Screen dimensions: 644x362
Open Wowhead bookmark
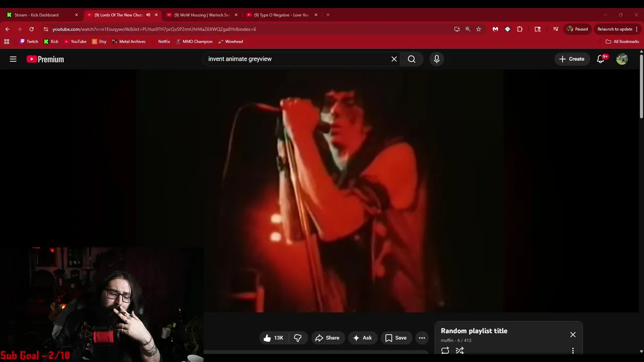230,42
